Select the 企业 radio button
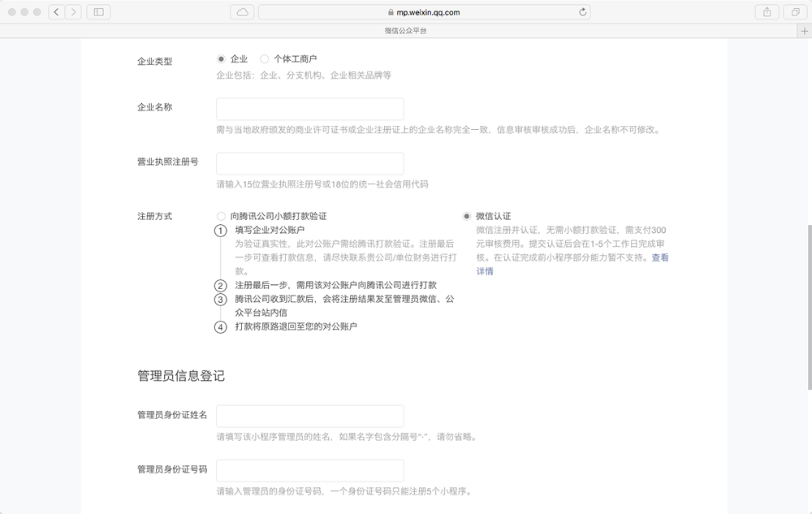 tap(221, 59)
